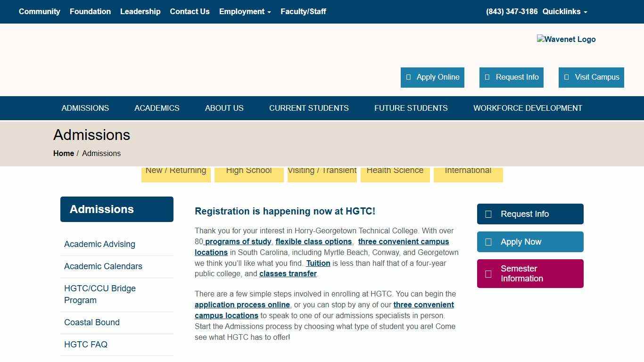
Task: Open the Tuition link in paragraph
Action: tap(318, 263)
